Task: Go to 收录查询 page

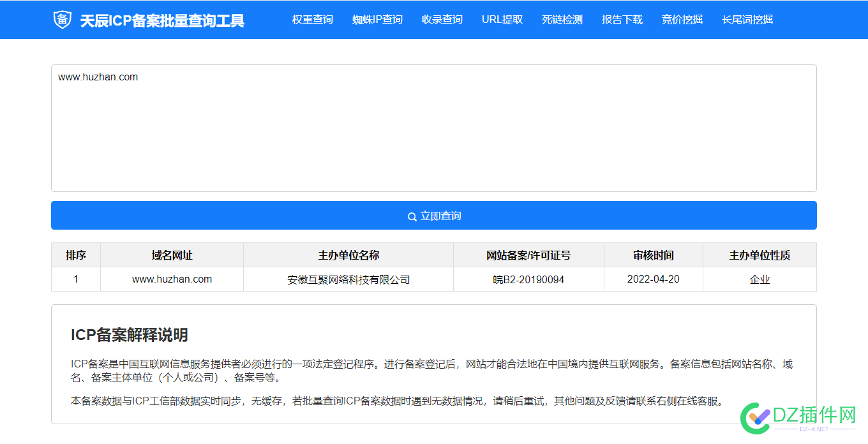Action: [x=442, y=20]
